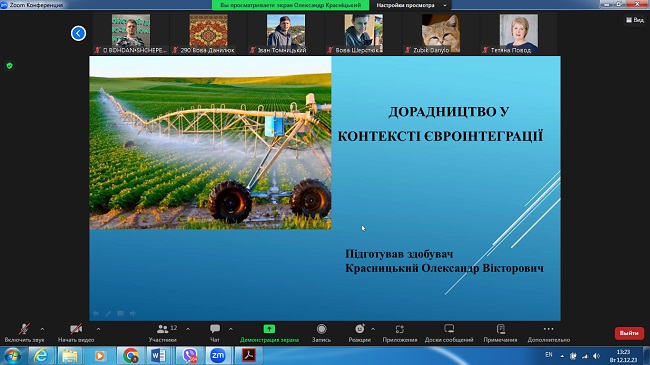Open the Вид view menu
This screenshot has width=650, height=365.
point(635,19)
